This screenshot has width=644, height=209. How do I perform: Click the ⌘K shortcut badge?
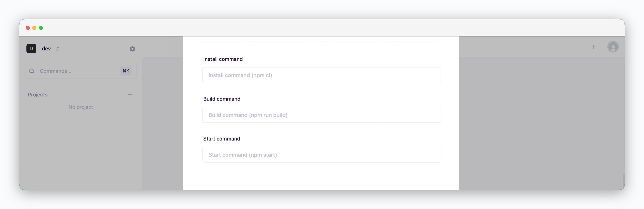[x=126, y=71]
